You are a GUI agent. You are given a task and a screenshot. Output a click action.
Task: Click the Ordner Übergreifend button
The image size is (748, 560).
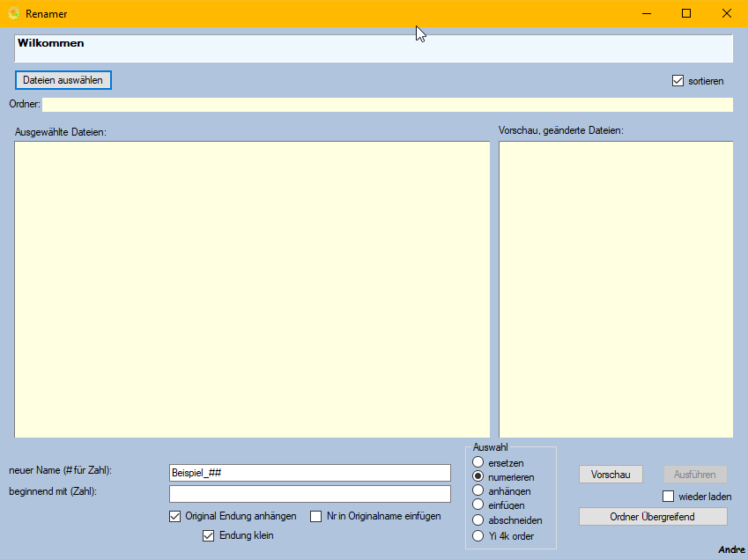click(653, 517)
